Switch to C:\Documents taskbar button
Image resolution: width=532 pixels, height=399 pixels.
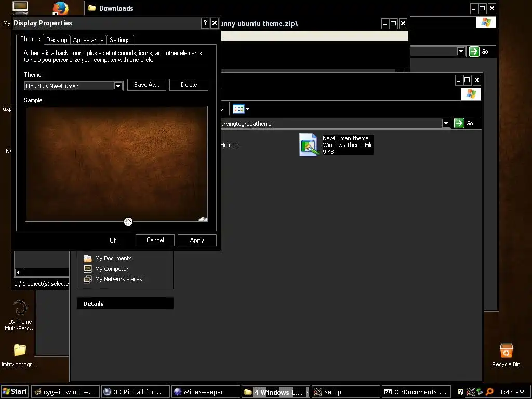[416, 392]
